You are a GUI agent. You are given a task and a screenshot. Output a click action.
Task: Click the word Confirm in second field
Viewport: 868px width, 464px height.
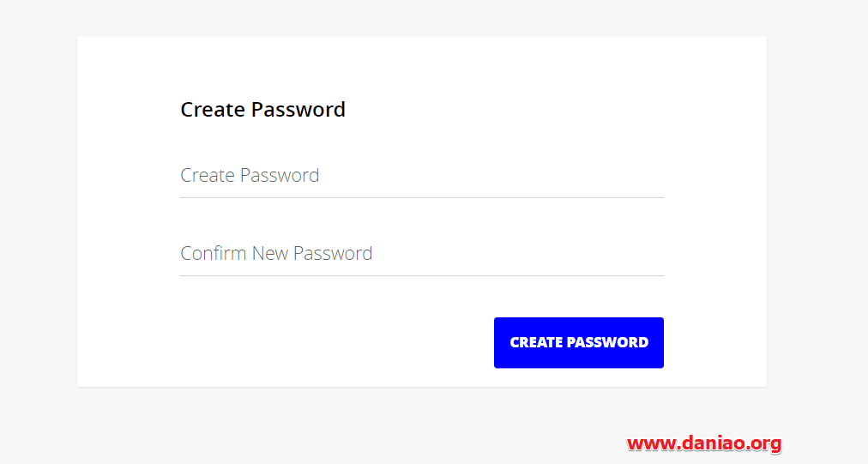214,254
